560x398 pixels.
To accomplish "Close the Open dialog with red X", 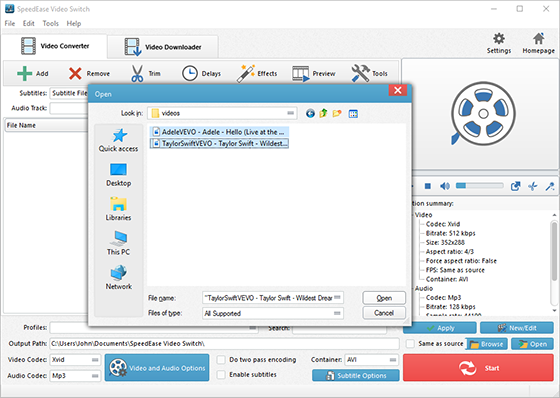I will coord(398,90).
